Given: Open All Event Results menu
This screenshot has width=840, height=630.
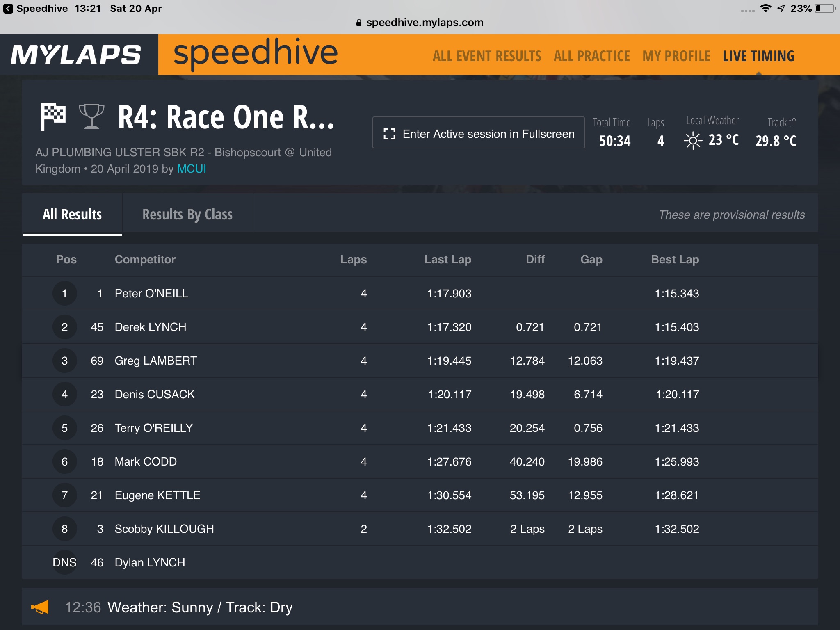Looking at the screenshot, I should click(487, 56).
